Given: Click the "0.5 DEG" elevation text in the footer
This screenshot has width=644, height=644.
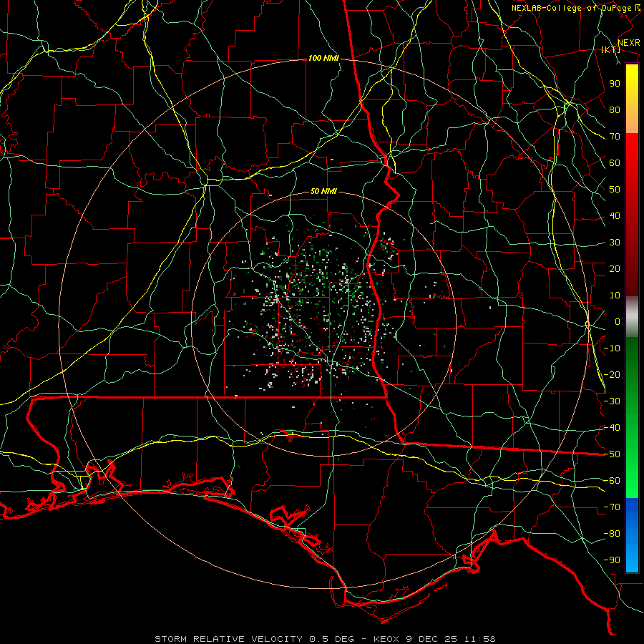Looking at the screenshot, I should pos(331,639).
